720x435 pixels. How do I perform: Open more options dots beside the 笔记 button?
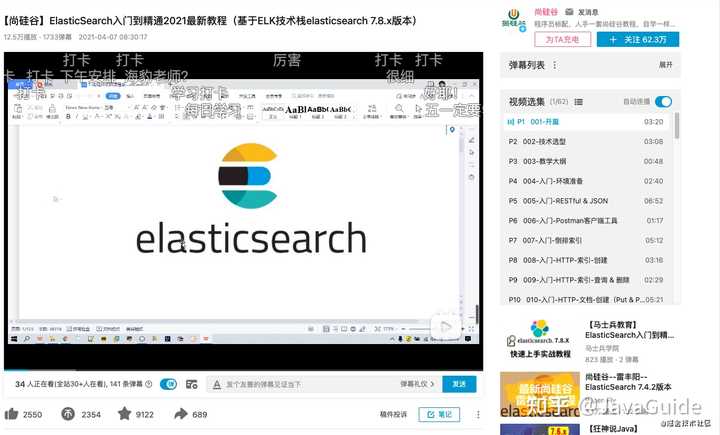pos(478,414)
